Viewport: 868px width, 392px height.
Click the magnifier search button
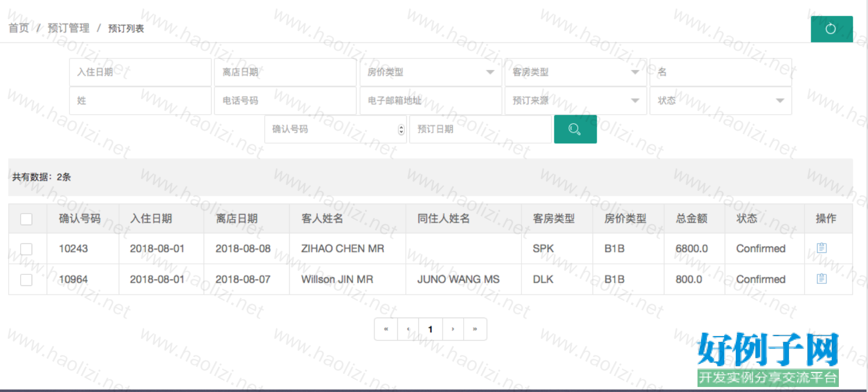[575, 129]
